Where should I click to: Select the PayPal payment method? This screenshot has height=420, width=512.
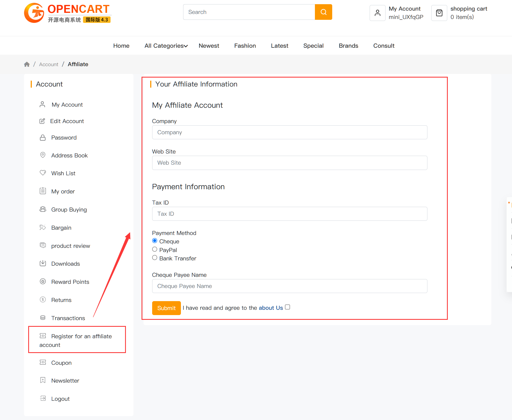pos(155,249)
